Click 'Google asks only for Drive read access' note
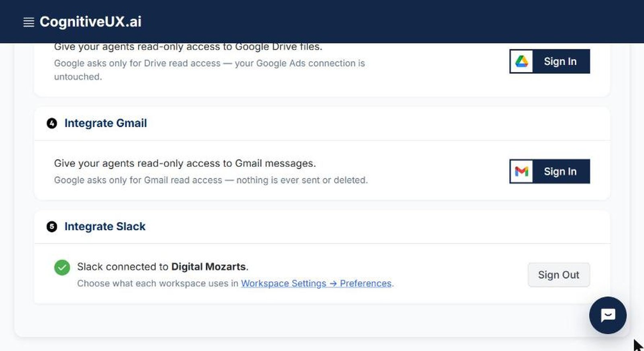The height and width of the screenshot is (351, 644). tap(137, 63)
